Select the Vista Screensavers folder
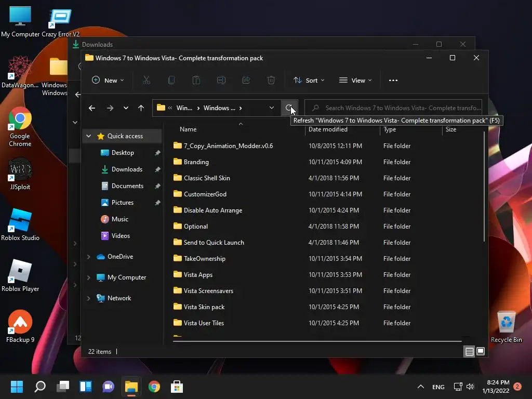 click(208, 291)
